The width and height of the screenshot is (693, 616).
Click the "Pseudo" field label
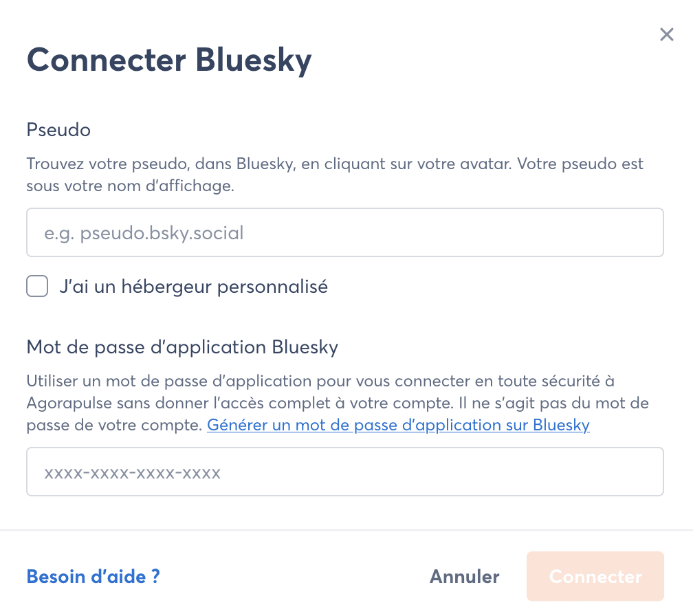58,129
